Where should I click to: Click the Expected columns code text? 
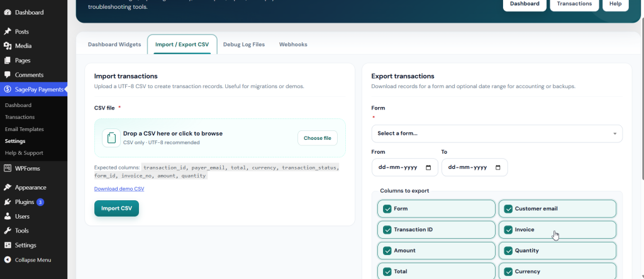click(217, 171)
